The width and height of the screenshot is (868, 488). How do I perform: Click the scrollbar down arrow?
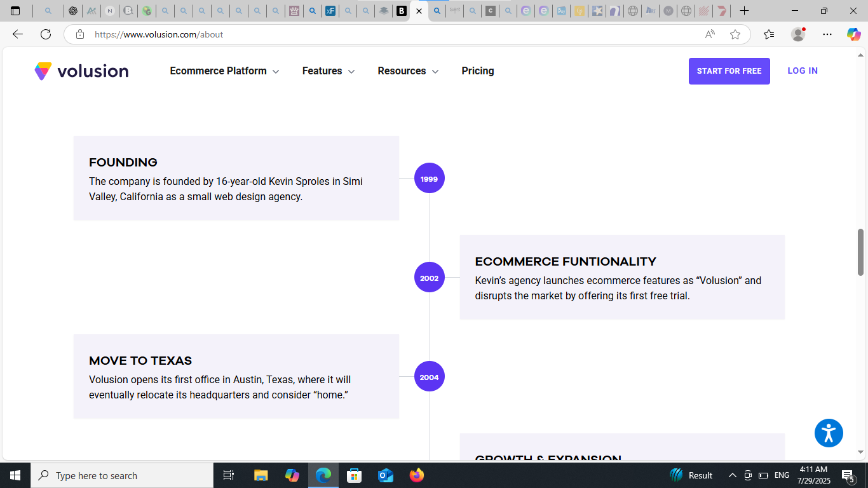(x=861, y=452)
